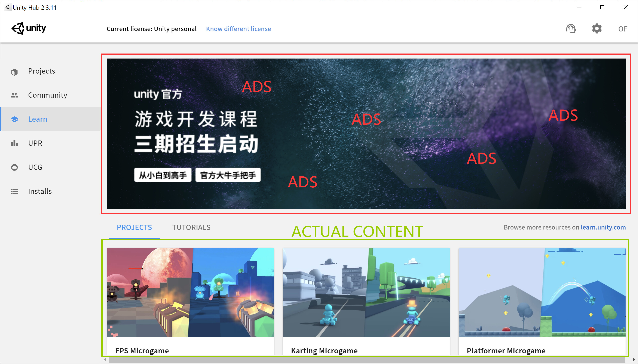The width and height of the screenshot is (638, 364).
Task: Select the Learn section icon
Action: point(15,119)
